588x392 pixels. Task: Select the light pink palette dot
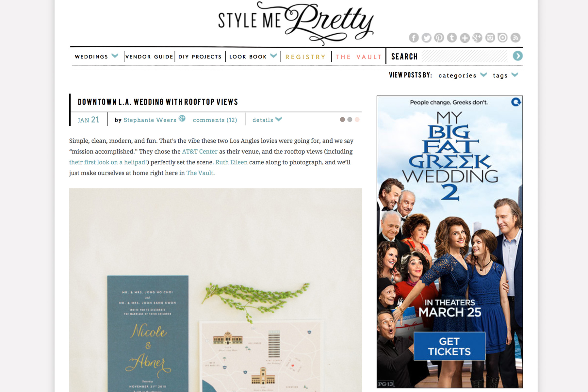[x=357, y=120]
